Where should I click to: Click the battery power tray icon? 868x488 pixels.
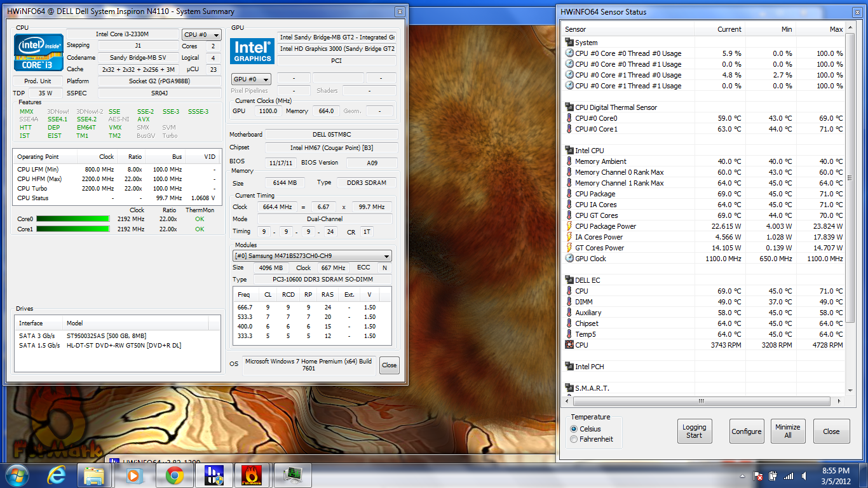[x=773, y=475]
